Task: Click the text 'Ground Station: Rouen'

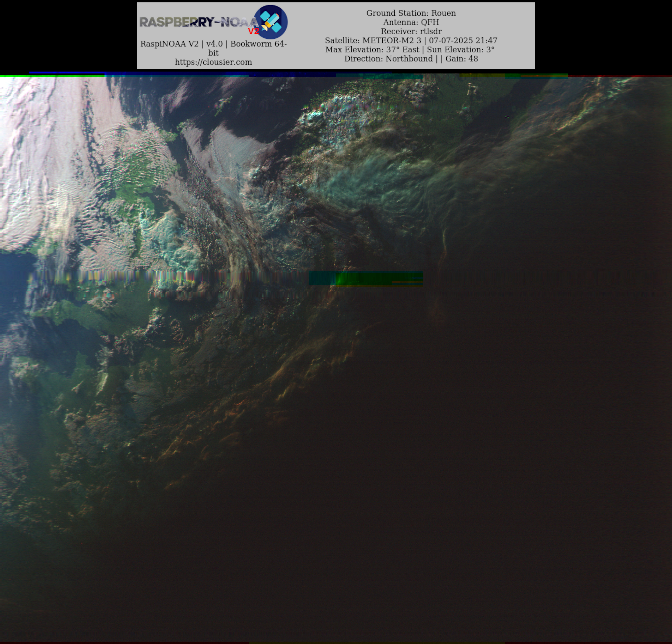Action: click(x=411, y=13)
